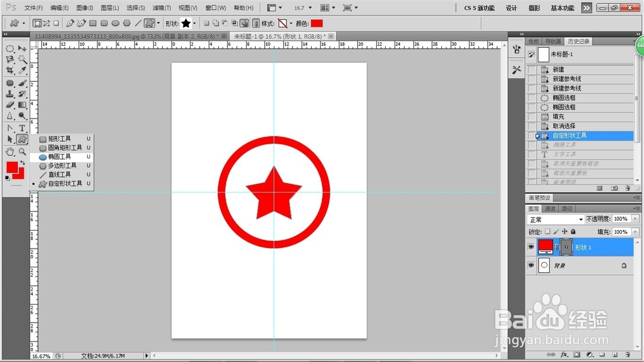Select the Path Selection arrow tool
This screenshot has width=644, height=362.
10,139
